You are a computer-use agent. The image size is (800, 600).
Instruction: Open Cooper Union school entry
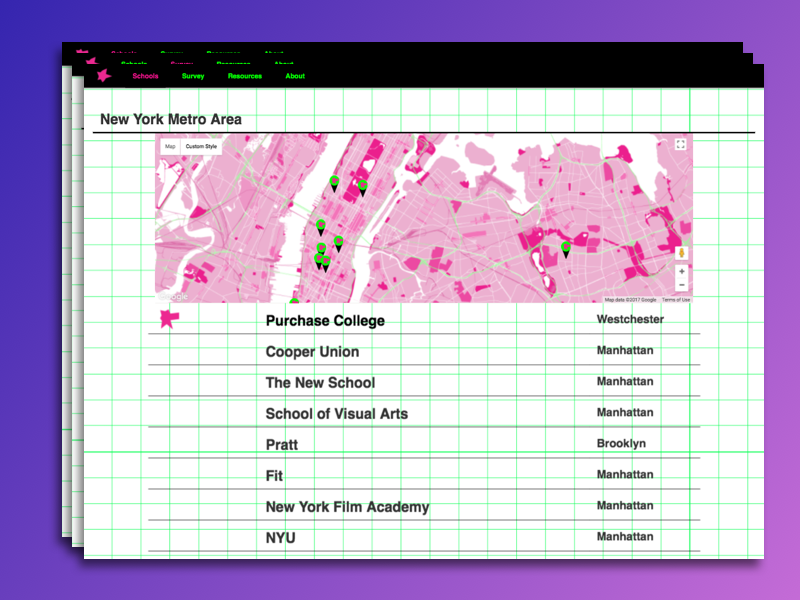coord(312,352)
